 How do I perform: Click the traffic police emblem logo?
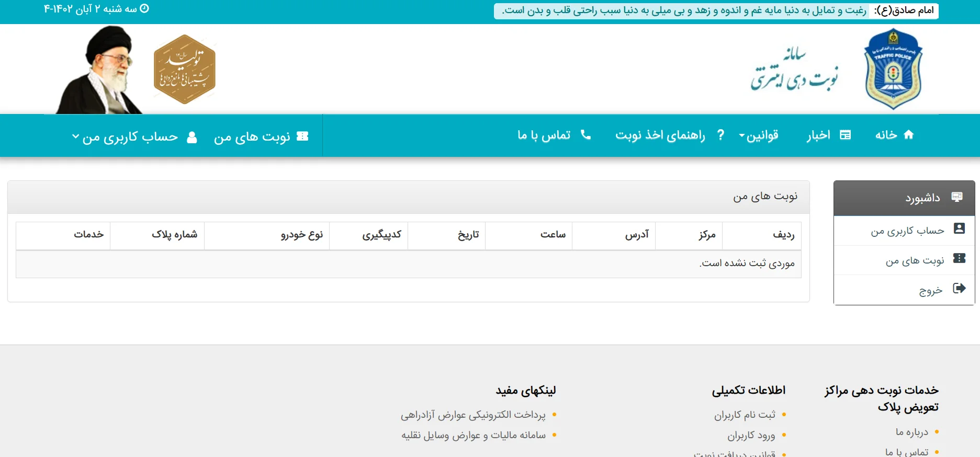pos(893,69)
